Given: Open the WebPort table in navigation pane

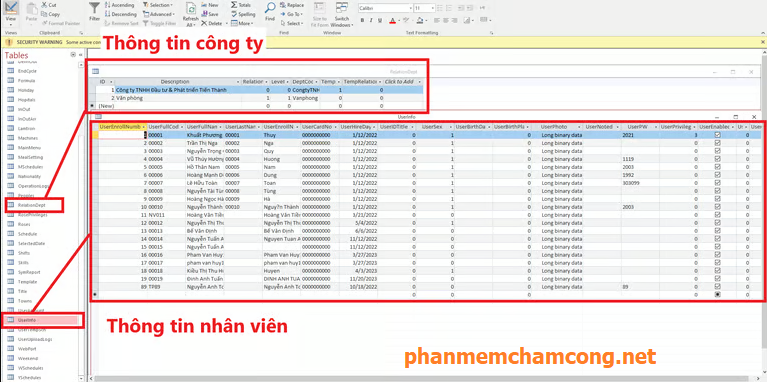Looking at the screenshot, I should pyautogui.click(x=27, y=349).
